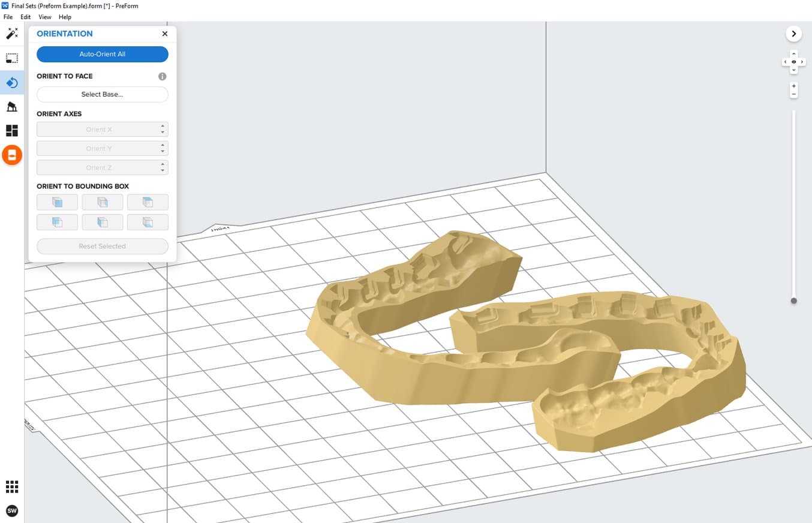The height and width of the screenshot is (523, 812).
Task: Rotate the view left with the arrow
Action: pos(786,62)
